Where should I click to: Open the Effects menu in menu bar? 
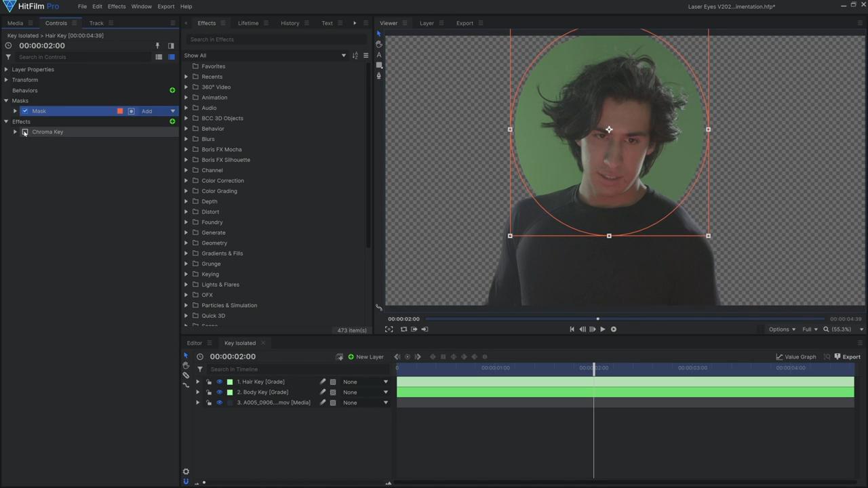[x=117, y=6]
